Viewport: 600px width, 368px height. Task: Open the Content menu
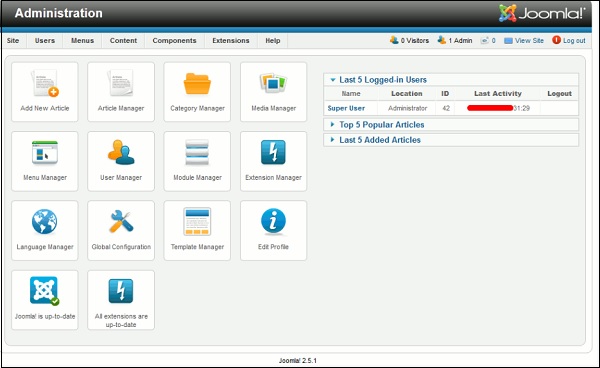tap(123, 41)
